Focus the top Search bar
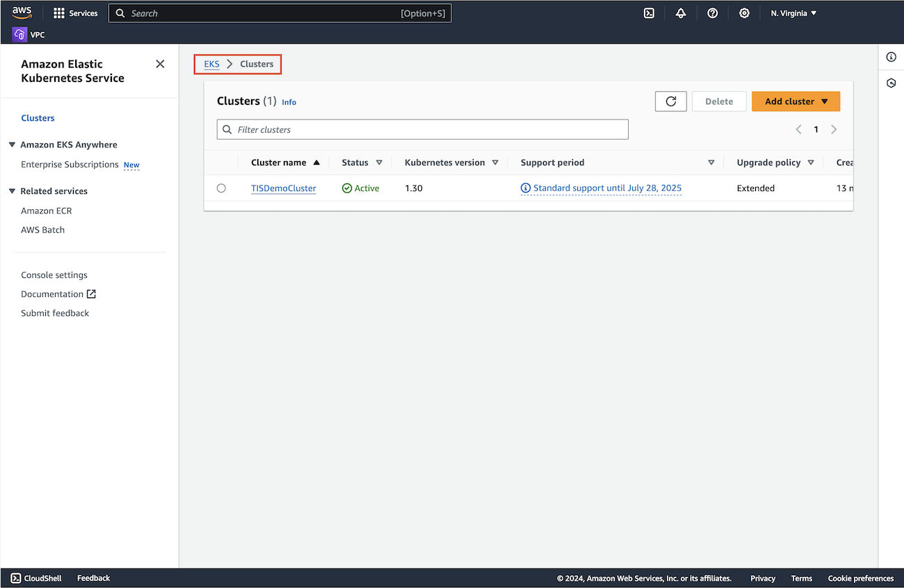The image size is (904, 588). tap(280, 13)
